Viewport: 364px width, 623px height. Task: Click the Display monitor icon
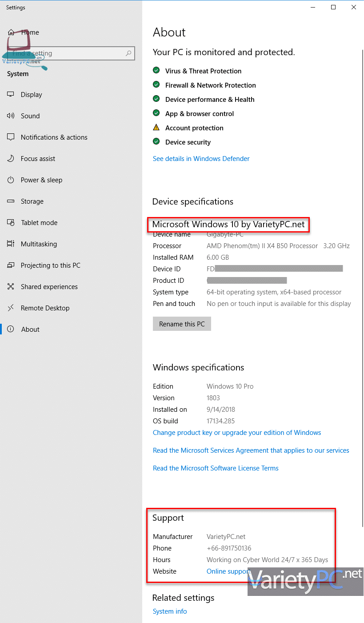coord(11,95)
